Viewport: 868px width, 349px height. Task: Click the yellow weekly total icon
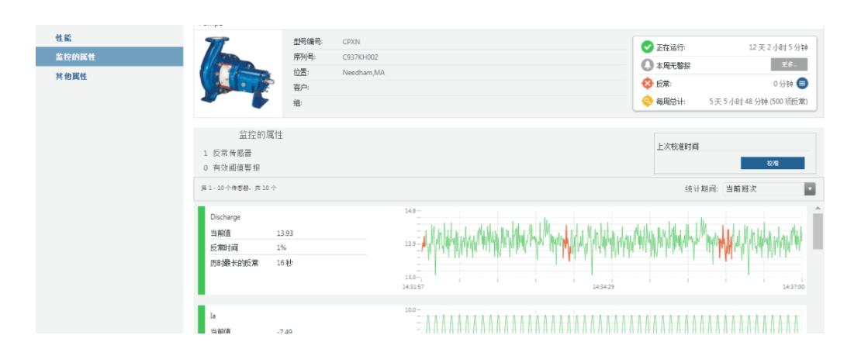647,102
